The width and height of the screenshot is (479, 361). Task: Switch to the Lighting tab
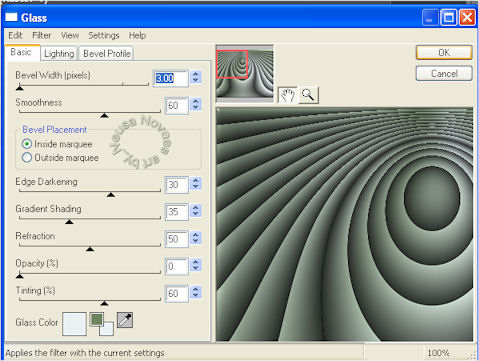59,54
